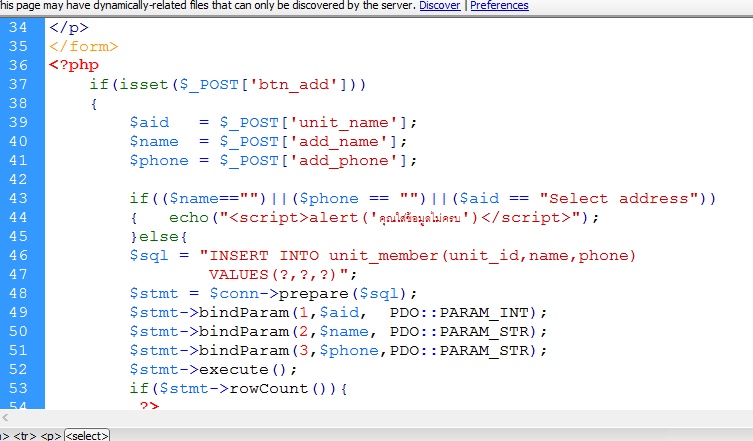Click the <?php opening tag
Image resolution: width=753 pixels, height=441 pixels.
(x=73, y=65)
